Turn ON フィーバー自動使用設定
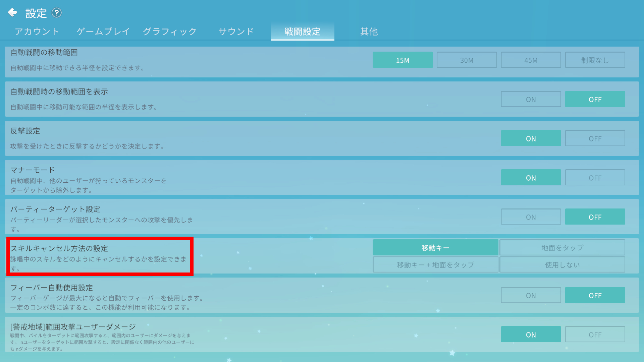Screen dimensions: 644x362 pos(531,295)
